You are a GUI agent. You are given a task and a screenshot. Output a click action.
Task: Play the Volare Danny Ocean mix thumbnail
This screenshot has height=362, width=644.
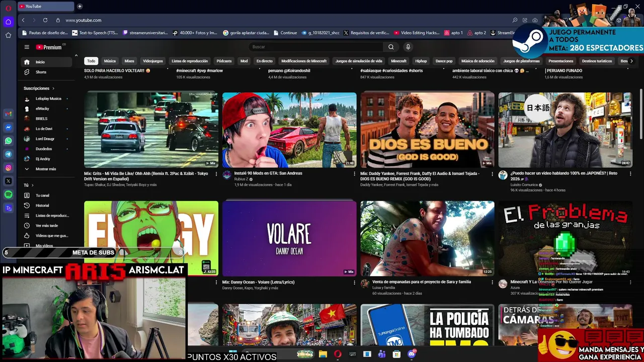pyautogui.click(x=289, y=238)
